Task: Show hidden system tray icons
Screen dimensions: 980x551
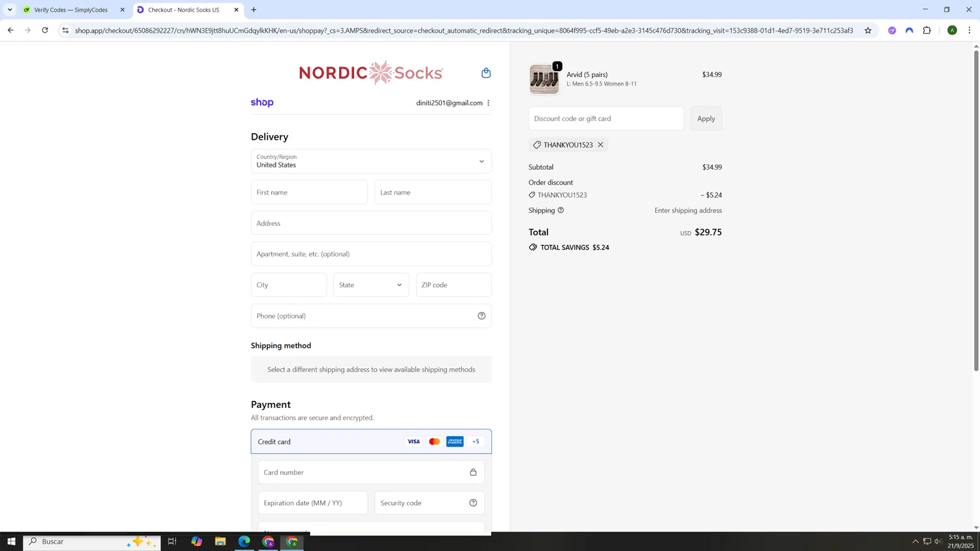Action: pyautogui.click(x=915, y=541)
